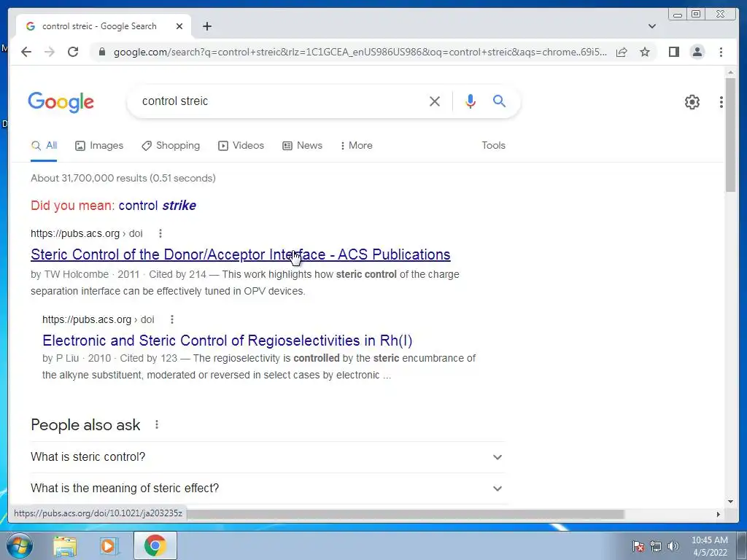
Task: Click the blue magnifier search button
Action: 499,101
